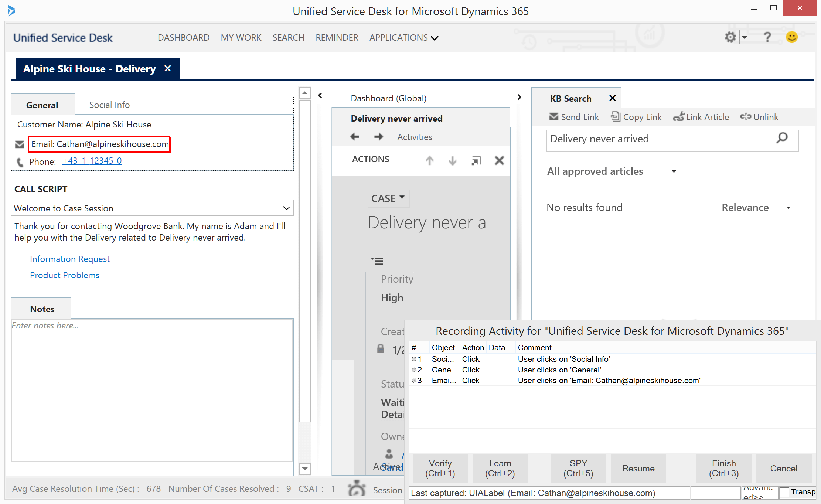Switch to the Social Info tab
Screen dimensions: 821x504
tap(109, 105)
